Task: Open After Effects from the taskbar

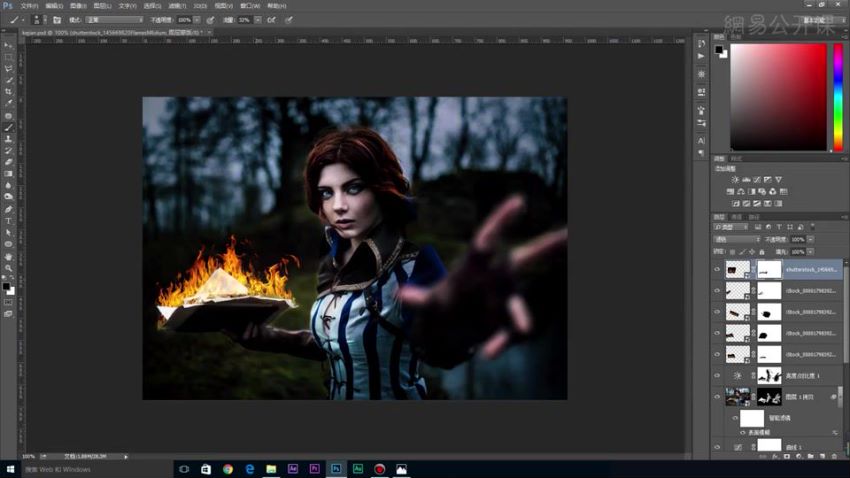Action: (x=293, y=469)
